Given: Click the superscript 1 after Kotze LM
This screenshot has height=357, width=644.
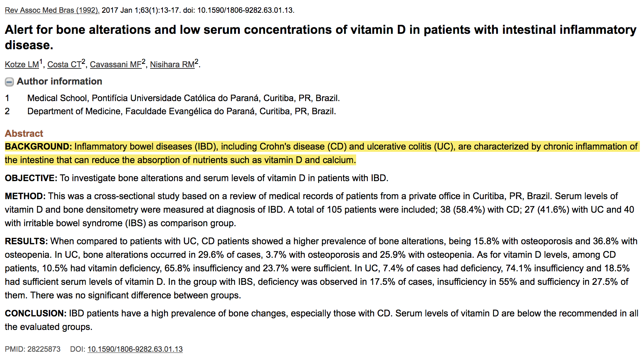Looking at the screenshot, I should click(41, 62).
